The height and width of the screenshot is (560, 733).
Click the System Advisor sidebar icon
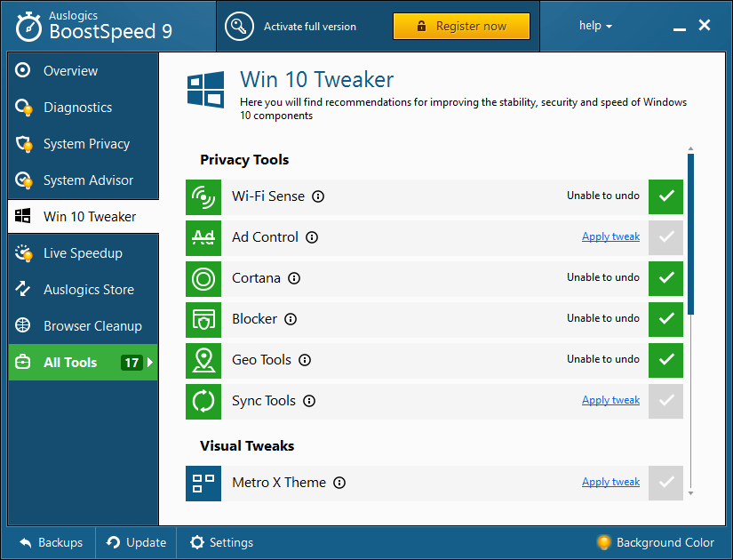[x=23, y=180]
